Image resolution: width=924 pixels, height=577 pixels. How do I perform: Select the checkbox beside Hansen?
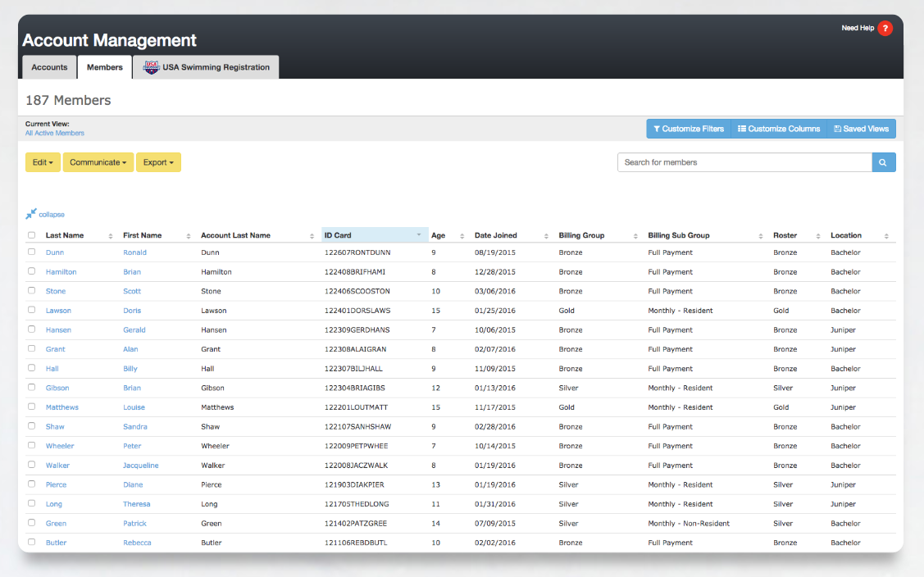31,329
